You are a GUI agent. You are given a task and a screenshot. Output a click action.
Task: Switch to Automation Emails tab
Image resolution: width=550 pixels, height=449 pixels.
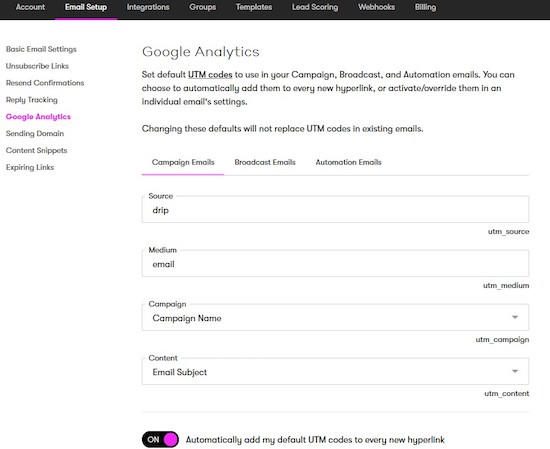pyautogui.click(x=348, y=162)
